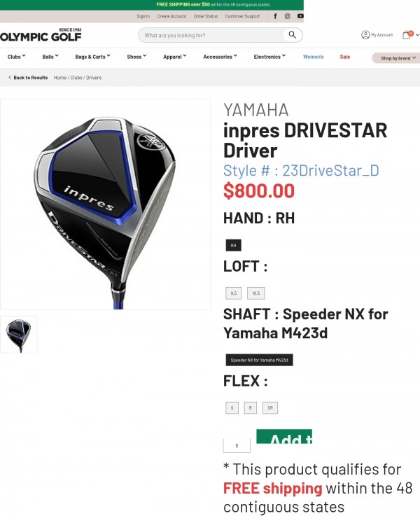Viewport: 420px width, 516px height.
Task: Click the Olympic Golf logo
Action: pos(41,35)
